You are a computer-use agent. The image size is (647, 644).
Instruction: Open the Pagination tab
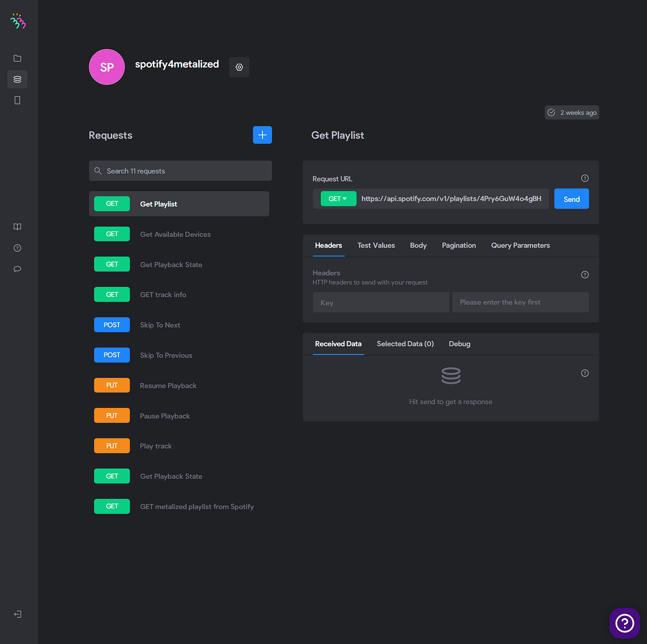point(459,245)
